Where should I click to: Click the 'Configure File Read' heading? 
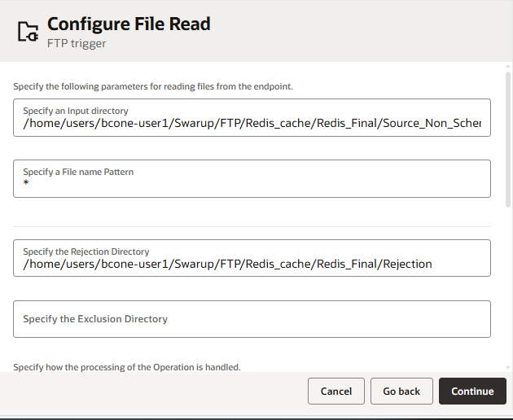pos(129,24)
